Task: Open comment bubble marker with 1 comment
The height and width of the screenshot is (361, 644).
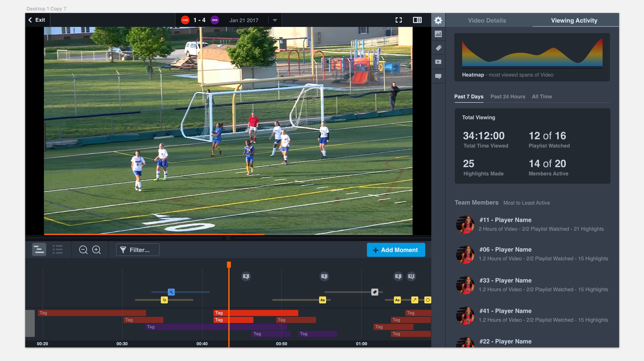Action: (324, 276)
